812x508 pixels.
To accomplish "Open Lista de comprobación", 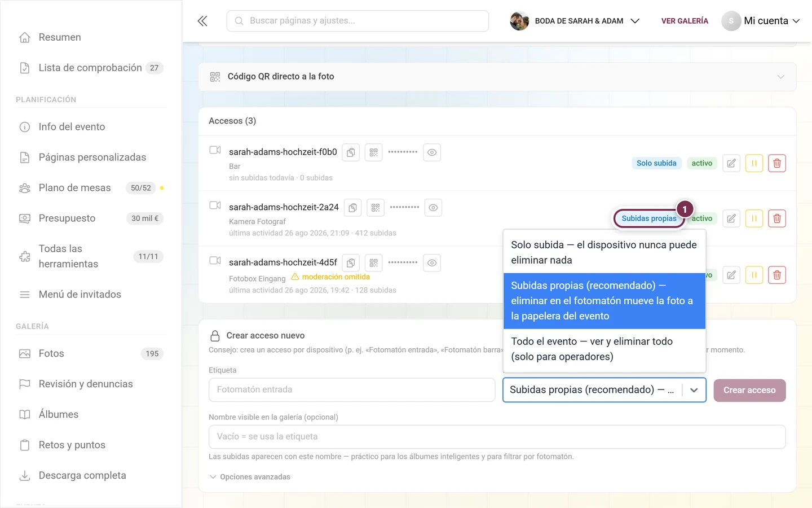I will [x=90, y=68].
